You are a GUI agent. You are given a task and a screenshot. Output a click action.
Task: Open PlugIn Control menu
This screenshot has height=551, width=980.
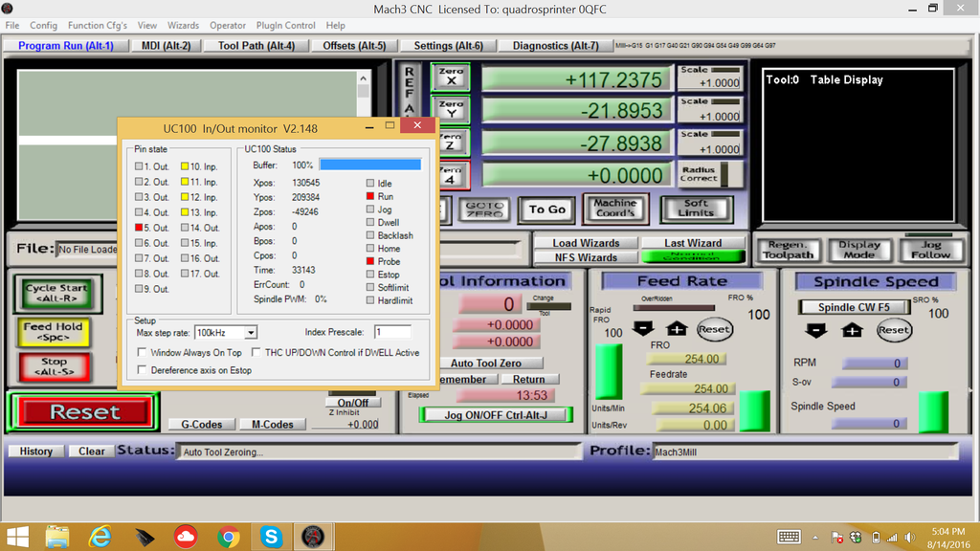[x=285, y=26]
